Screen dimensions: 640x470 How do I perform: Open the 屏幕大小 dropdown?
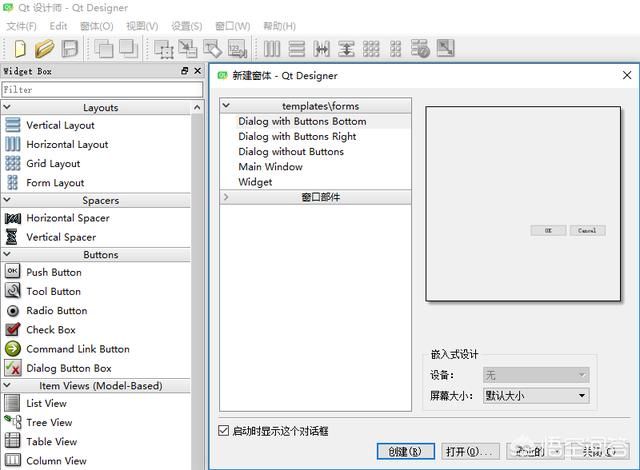(x=535, y=395)
